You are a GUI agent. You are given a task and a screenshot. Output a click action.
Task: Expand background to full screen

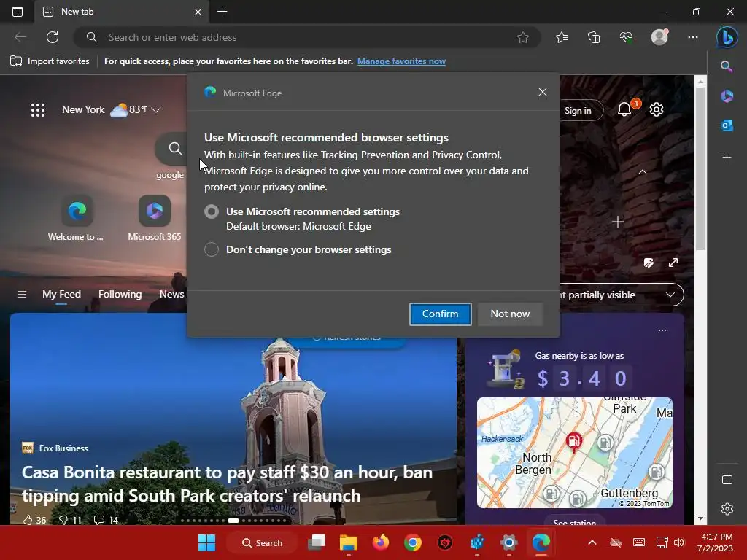[673, 262]
